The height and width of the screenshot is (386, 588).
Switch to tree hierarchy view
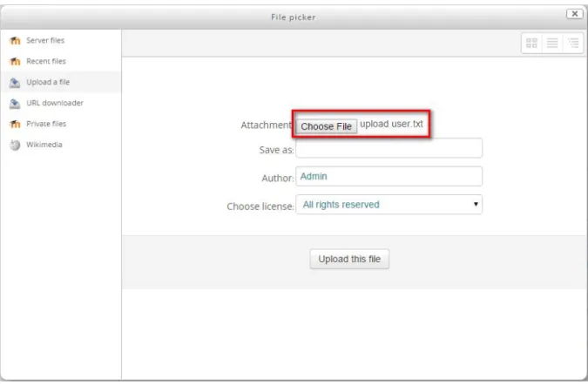(573, 44)
